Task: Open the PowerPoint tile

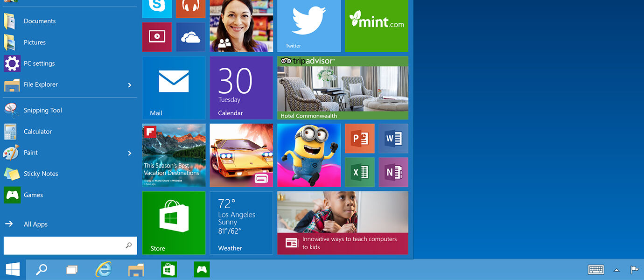Action: click(x=360, y=139)
